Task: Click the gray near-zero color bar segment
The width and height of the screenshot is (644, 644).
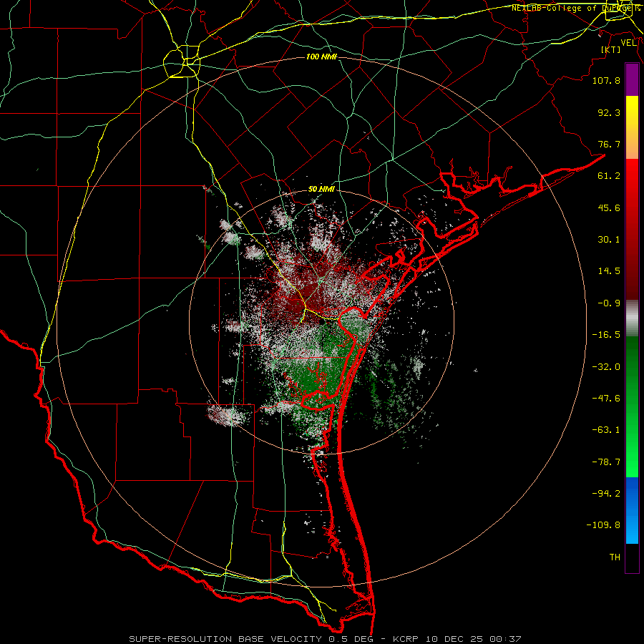Action: (632, 318)
